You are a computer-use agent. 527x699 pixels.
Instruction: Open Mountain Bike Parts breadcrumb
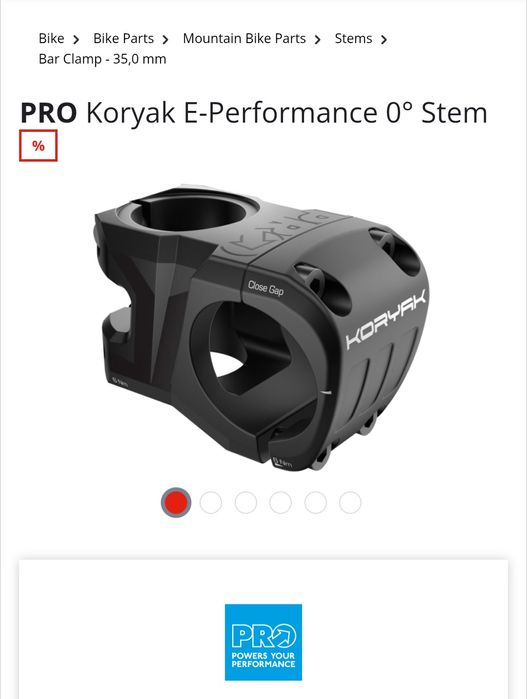(244, 38)
